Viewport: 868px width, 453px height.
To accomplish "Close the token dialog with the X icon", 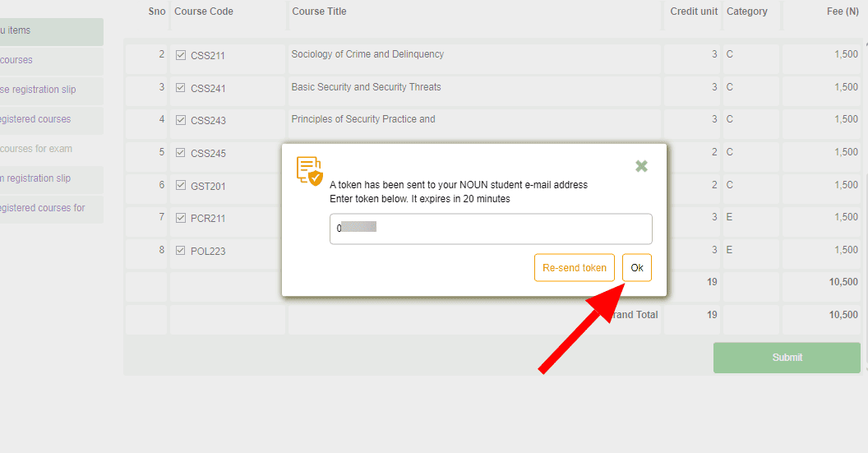I will point(642,166).
